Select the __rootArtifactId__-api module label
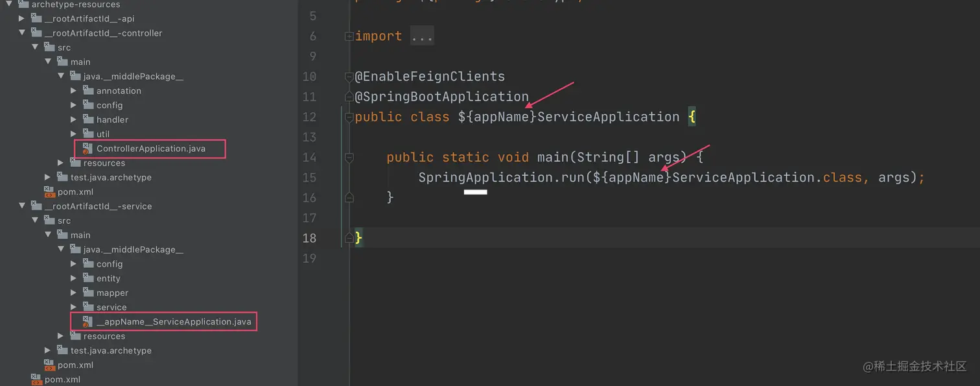The image size is (980, 386). 89,19
